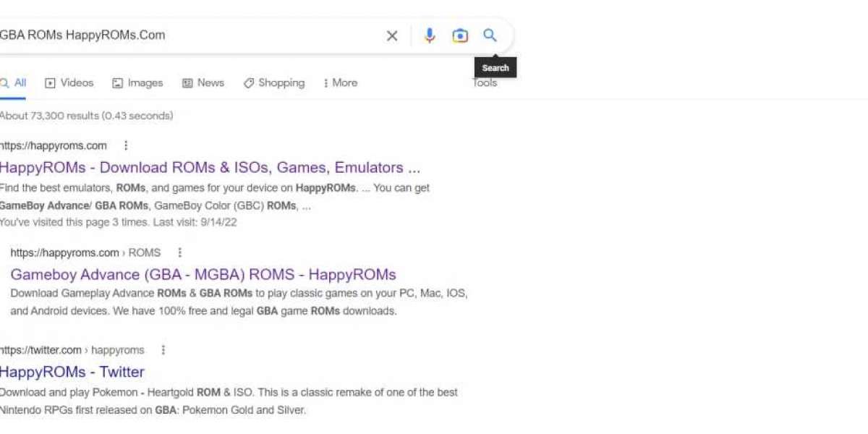Switch to the Images tab
868x434 pixels.
tap(137, 83)
